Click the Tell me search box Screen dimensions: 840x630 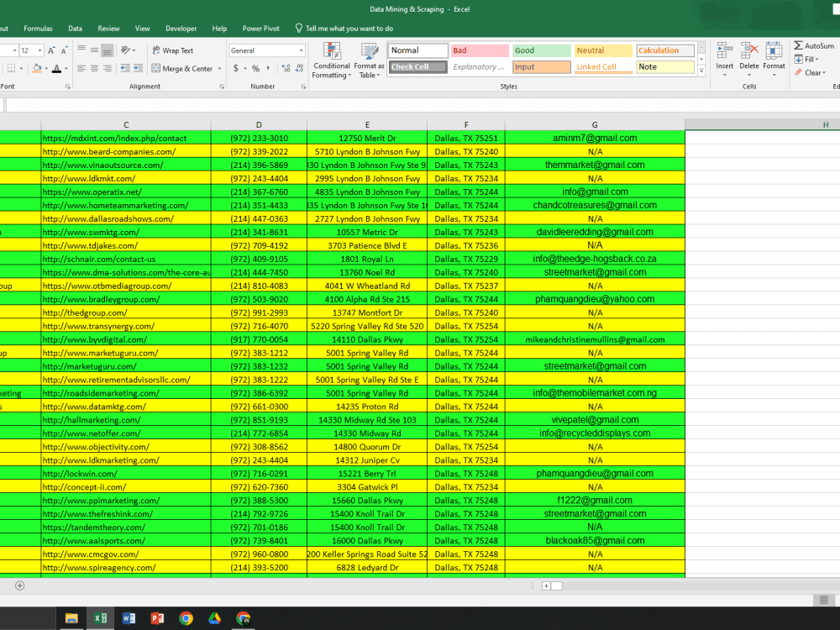[x=344, y=29]
